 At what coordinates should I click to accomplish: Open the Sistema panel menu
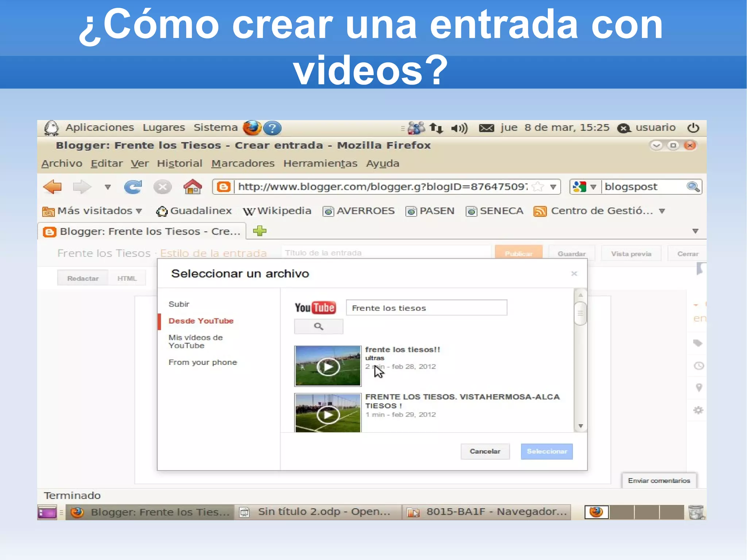coord(216,127)
